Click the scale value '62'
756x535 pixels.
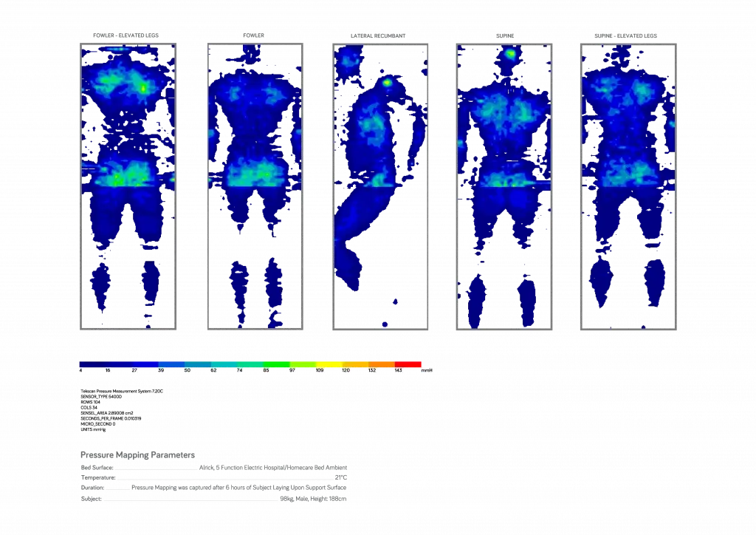(213, 370)
